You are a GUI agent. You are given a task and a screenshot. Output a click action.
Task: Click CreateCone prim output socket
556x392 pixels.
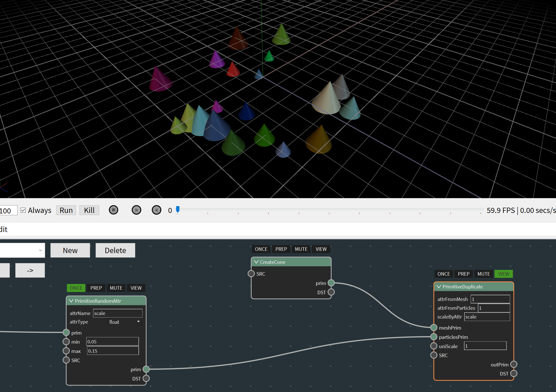[x=331, y=283]
